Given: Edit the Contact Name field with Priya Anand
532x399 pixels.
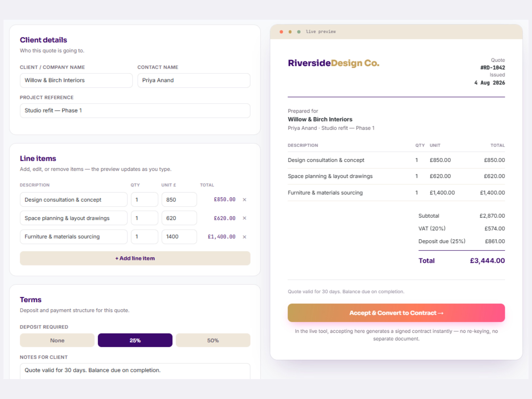Looking at the screenshot, I should coord(194,80).
